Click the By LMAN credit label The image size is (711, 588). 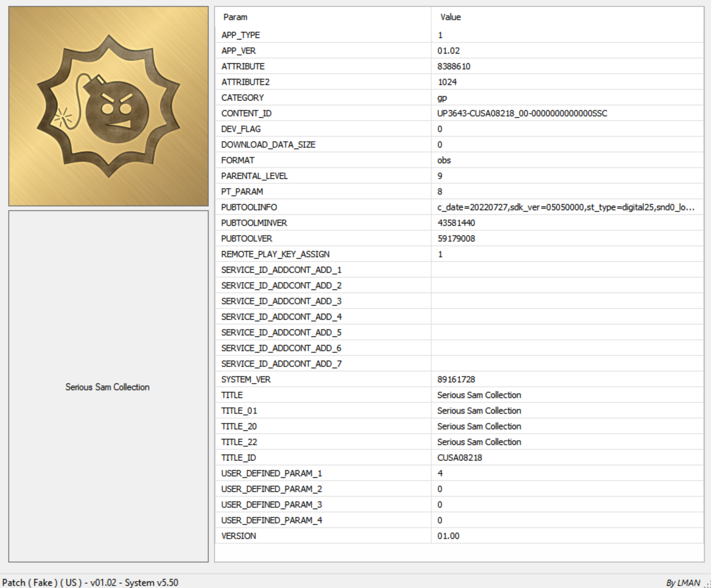(683, 583)
